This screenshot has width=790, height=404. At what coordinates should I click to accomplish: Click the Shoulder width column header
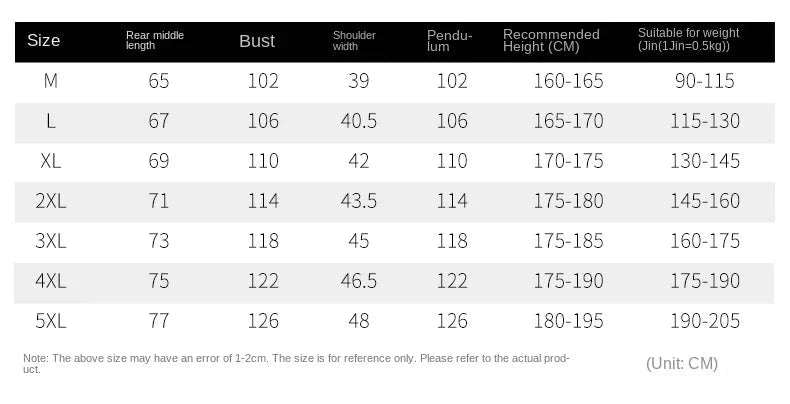click(x=354, y=41)
